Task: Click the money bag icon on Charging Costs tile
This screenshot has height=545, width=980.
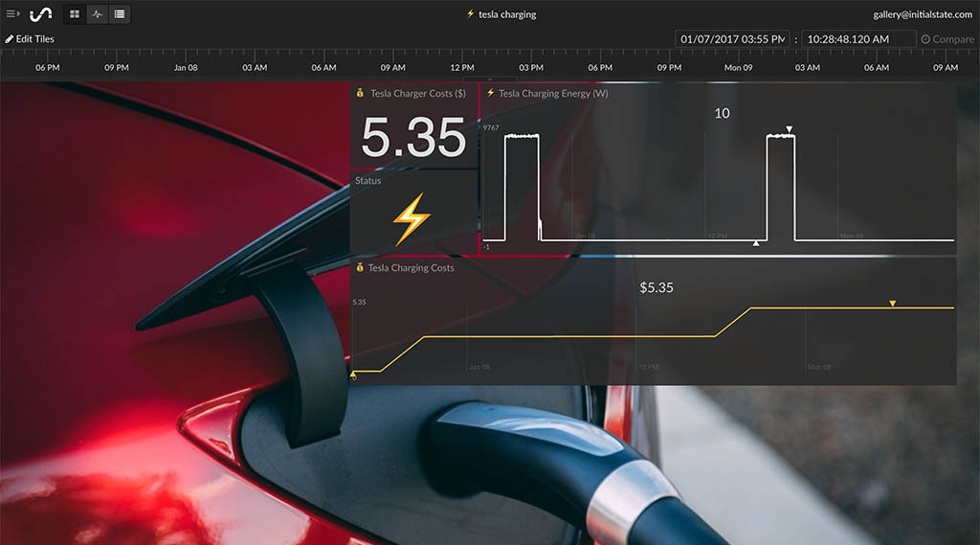Action: 360,268
